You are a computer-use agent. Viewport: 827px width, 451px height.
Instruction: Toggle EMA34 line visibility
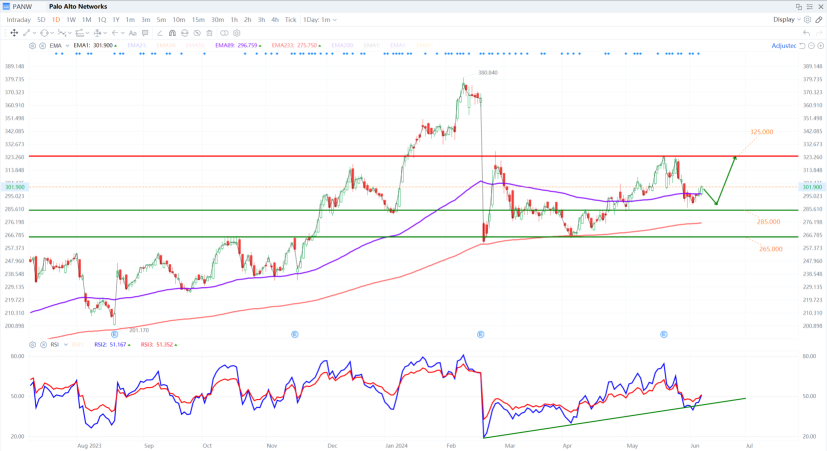click(166, 45)
